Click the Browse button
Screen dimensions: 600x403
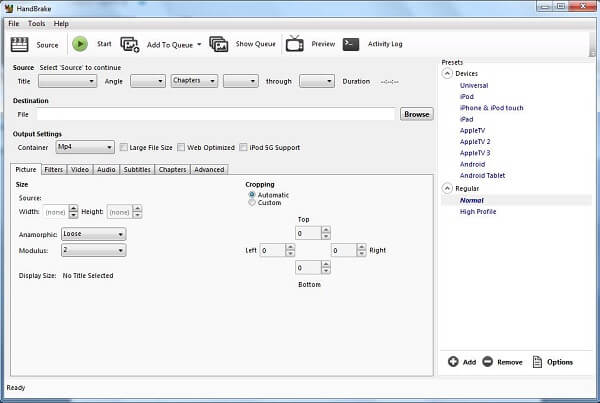(416, 114)
